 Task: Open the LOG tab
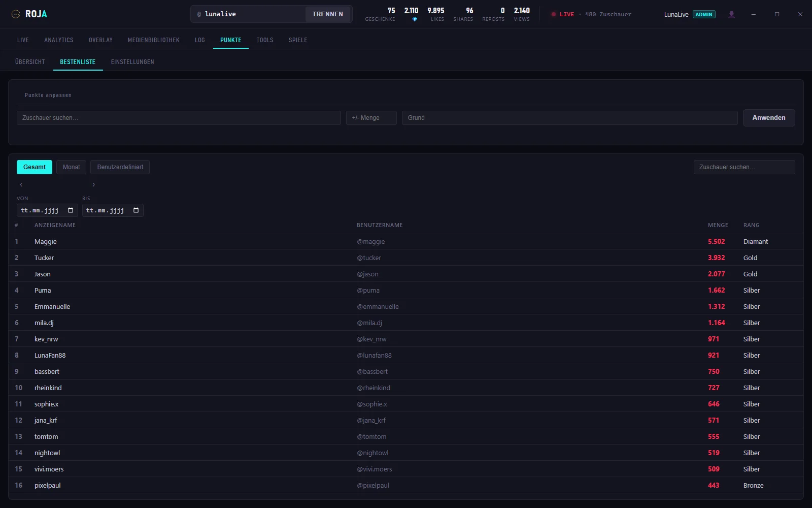click(x=200, y=40)
